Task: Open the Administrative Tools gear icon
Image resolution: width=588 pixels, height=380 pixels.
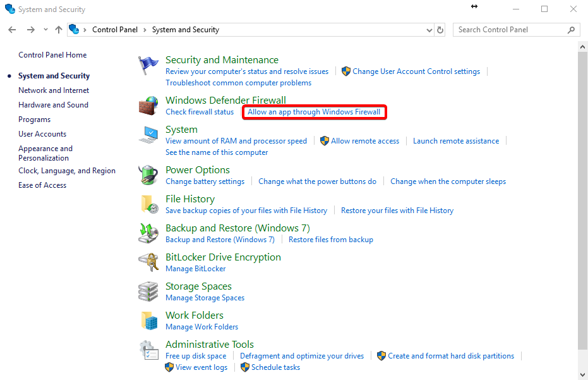Action: click(148, 350)
